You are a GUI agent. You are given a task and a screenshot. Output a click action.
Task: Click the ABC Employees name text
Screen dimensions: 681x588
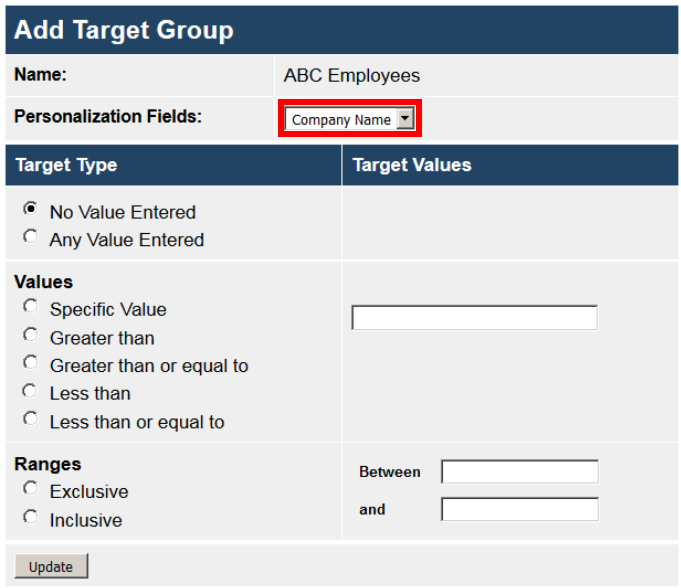(352, 76)
